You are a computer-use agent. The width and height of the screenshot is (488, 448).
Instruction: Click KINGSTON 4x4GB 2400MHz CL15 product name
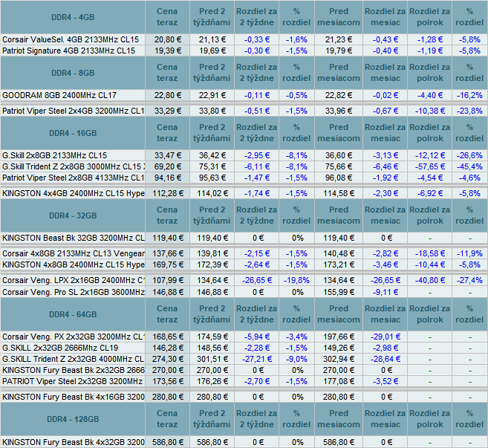pos(73,193)
